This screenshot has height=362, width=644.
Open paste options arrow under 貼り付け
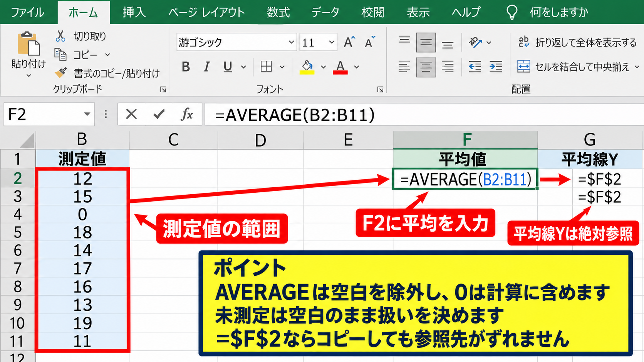29,76
